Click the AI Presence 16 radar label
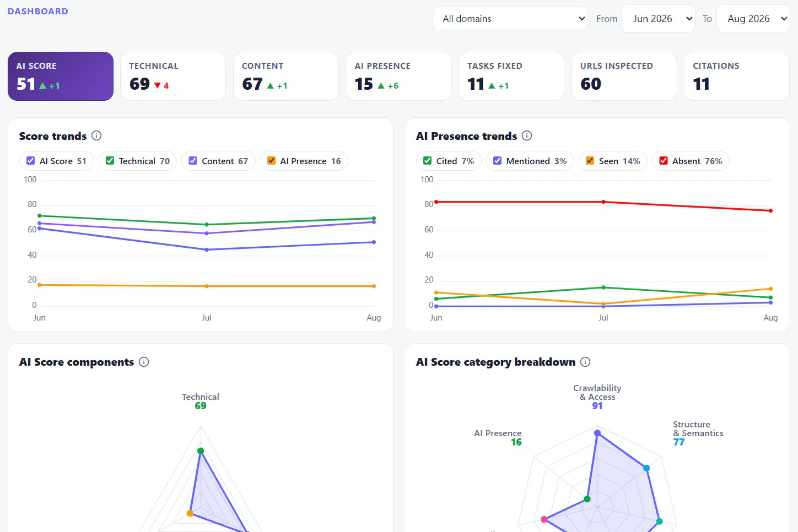The image size is (798, 532). tap(498, 437)
